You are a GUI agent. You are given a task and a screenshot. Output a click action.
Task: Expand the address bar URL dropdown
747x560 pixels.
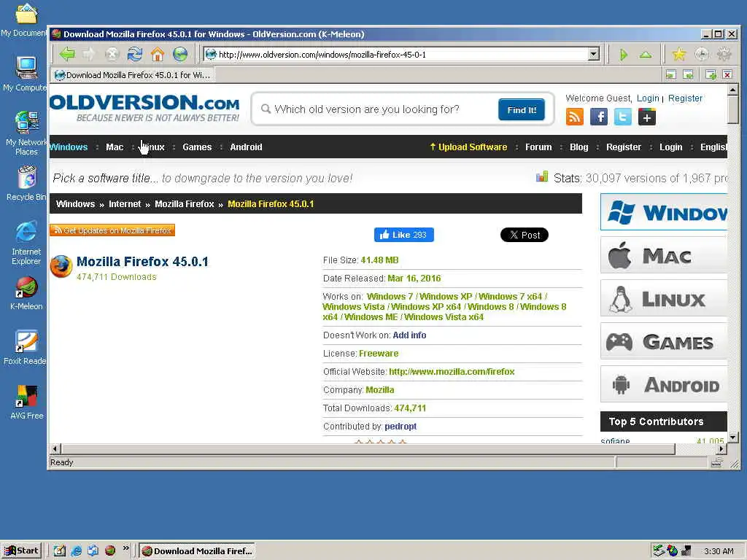click(x=594, y=54)
